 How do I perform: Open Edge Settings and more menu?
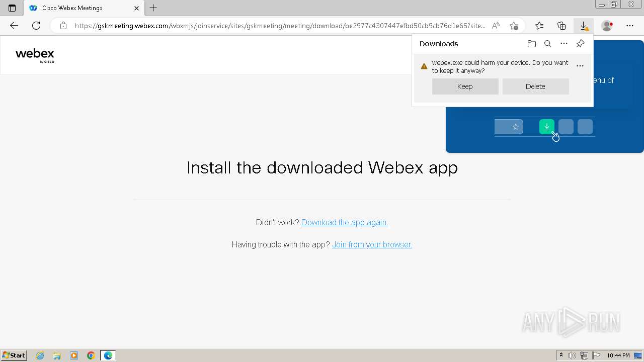630,26
